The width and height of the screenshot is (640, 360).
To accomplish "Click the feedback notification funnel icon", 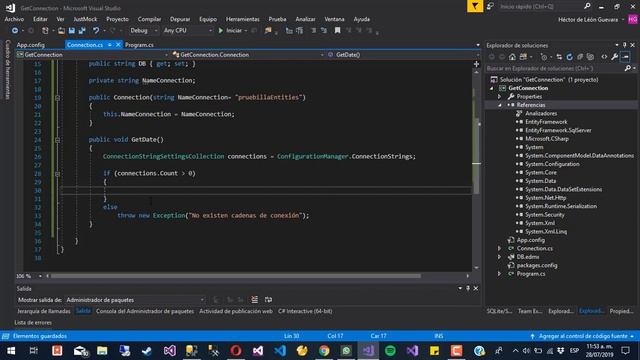I will point(475,6).
